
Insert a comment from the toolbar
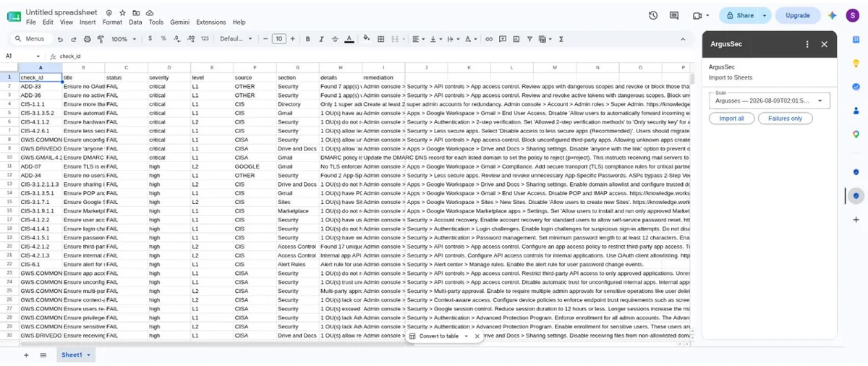pos(503,39)
